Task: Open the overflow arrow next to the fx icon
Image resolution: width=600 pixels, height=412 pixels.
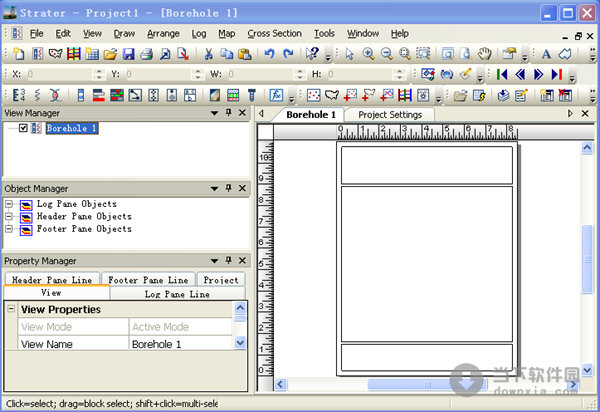Action: (291, 99)
